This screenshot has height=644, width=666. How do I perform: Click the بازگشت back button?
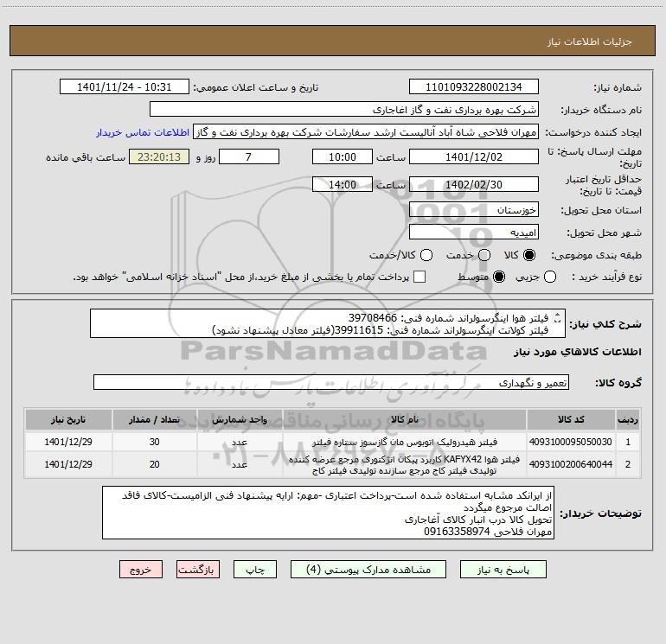coord(198,570)
